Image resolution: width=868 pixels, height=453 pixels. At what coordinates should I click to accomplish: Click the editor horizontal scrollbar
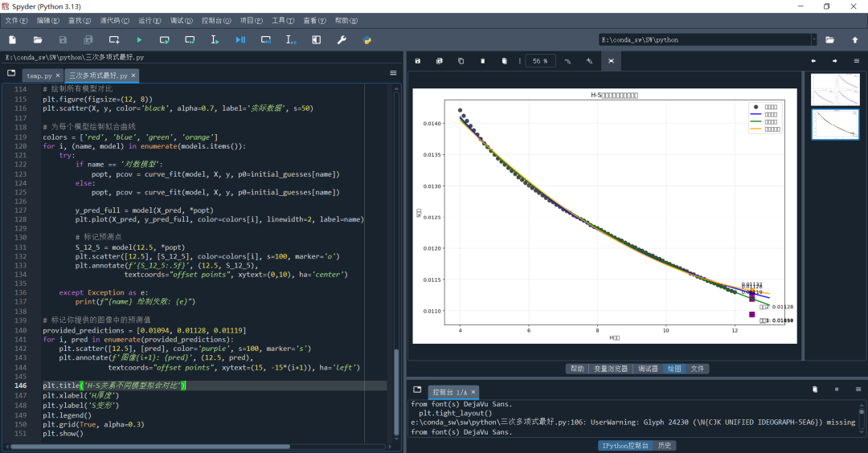(x=149, y=447)
